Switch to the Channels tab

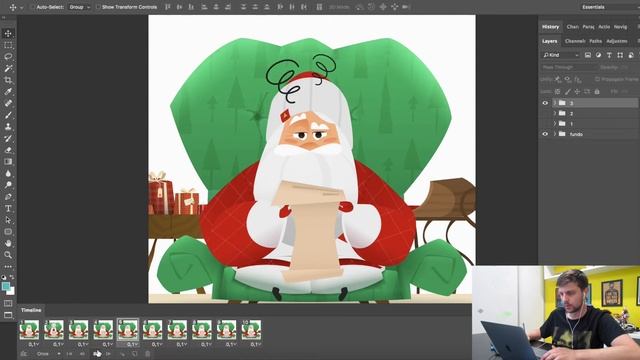[575, 41]
